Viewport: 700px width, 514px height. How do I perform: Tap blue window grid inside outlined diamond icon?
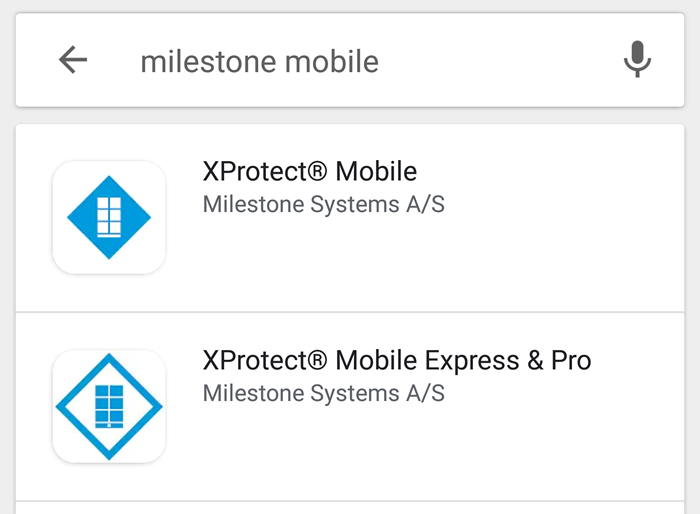pyautogui.click(x=109, y=406)
